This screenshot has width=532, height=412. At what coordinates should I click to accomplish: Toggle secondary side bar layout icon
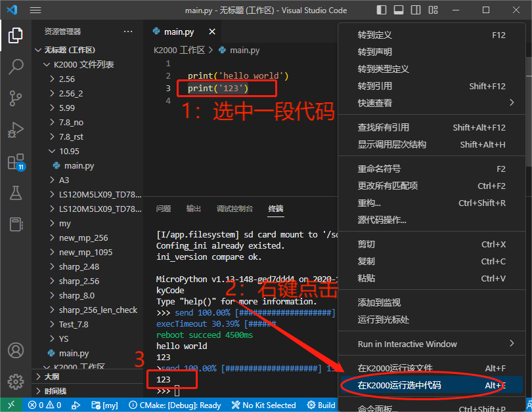(416, 10)
